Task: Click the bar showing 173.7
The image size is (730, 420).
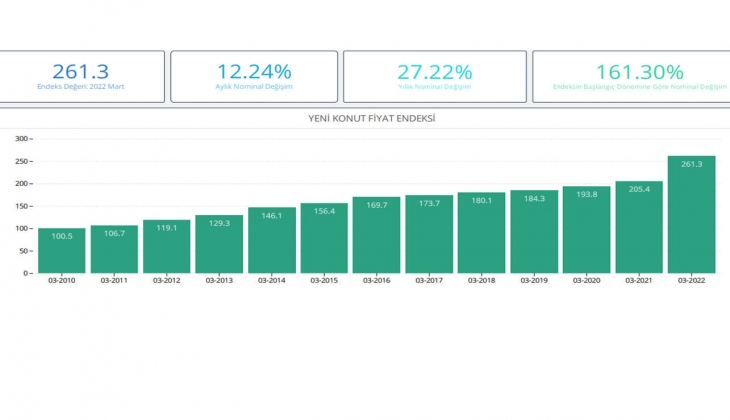Action: coord(429,234)
